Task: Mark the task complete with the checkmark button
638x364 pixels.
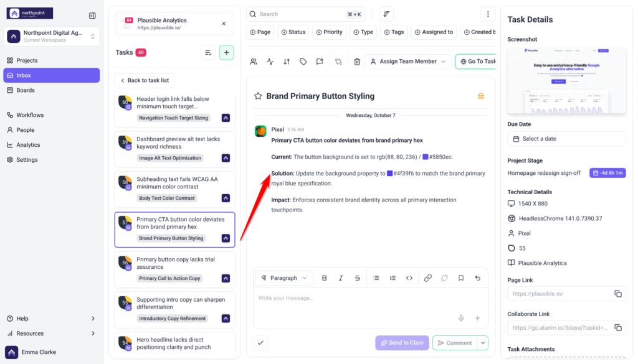Action: [x=260, y=343]
